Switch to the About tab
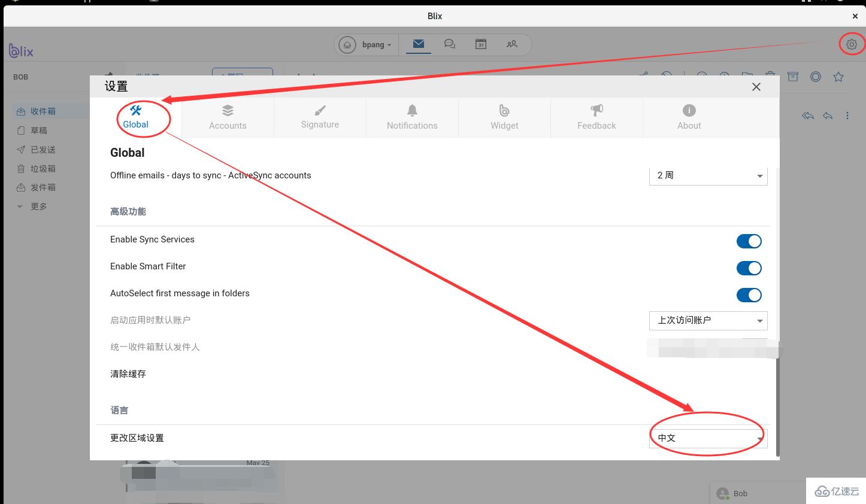This screenshot has width=866, height=504. [689, 117]
